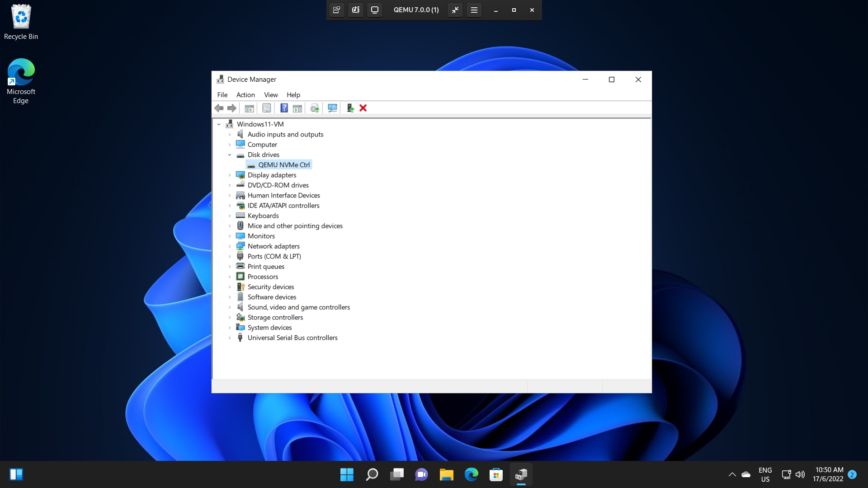The height and width of the screenshot is (488, 868).
Task: Click Scan for hardware changes icon
Action: 332,108
